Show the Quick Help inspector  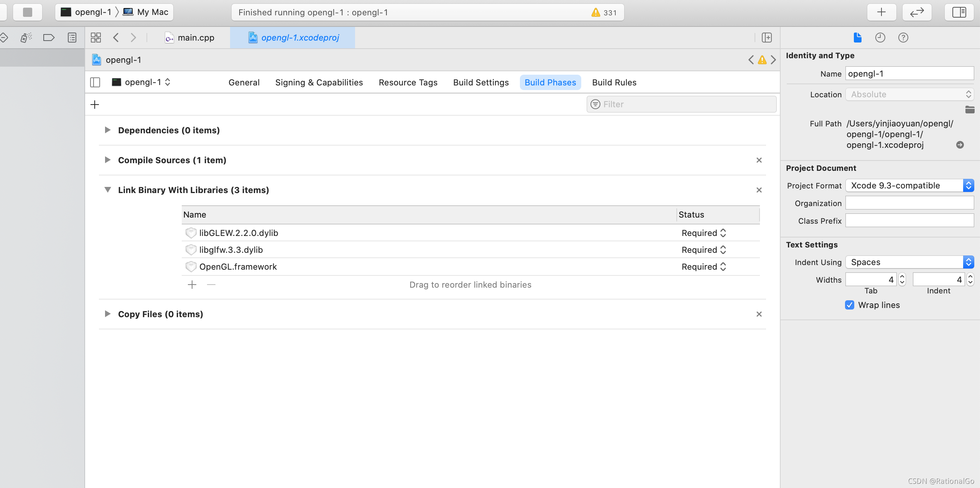pyautogui.click(x=903, y=38)
